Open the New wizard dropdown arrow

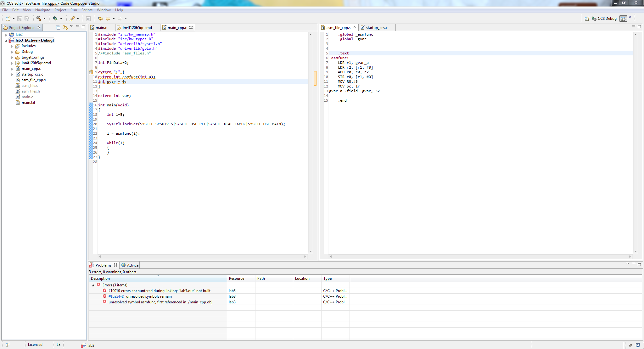pyautogui.click(x=14, y=19)
